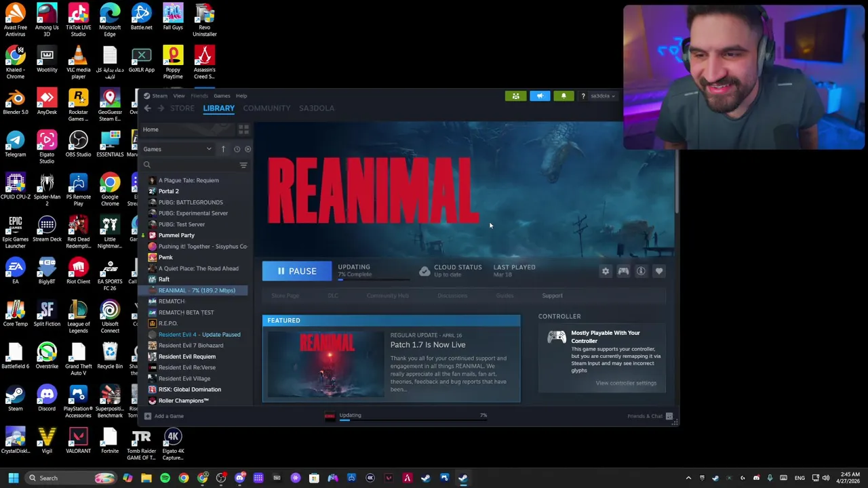Open Patch 1.7 Is Now Live news
The width and height of the screenshot is (868, 488).
coord(428,344)
